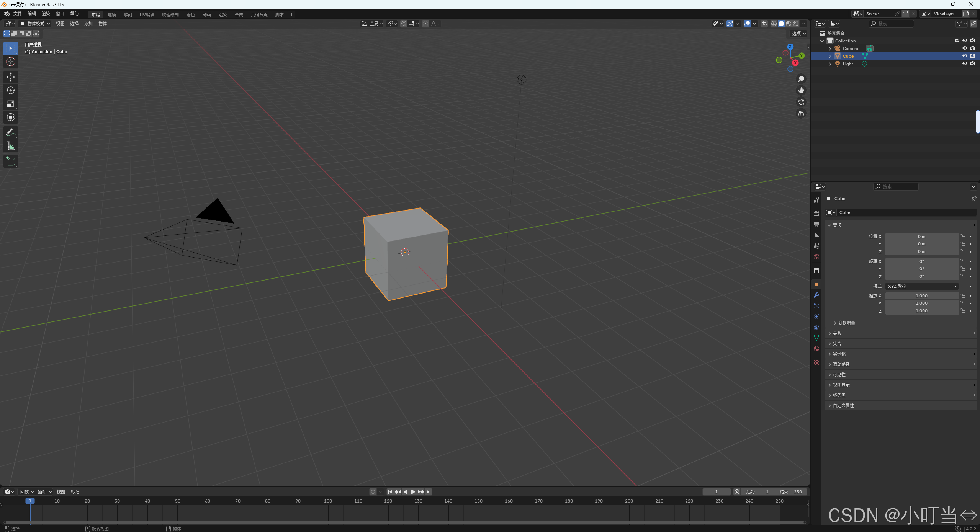Viewport: 980px width, 532px height.
Task: Open the Modifiers wrench tab in Properties
Action: pyautogui.click(x=816, y=295)
